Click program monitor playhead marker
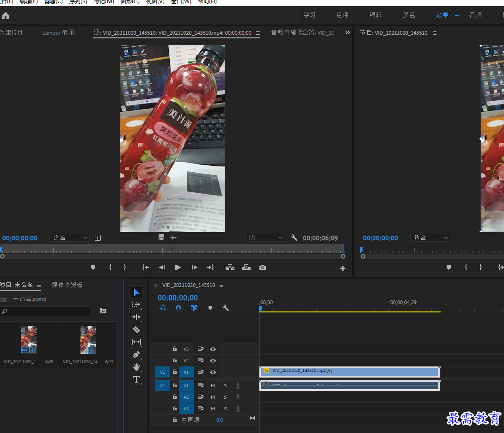This screenshot has width=504, height=433. click(x=361, y=250)
